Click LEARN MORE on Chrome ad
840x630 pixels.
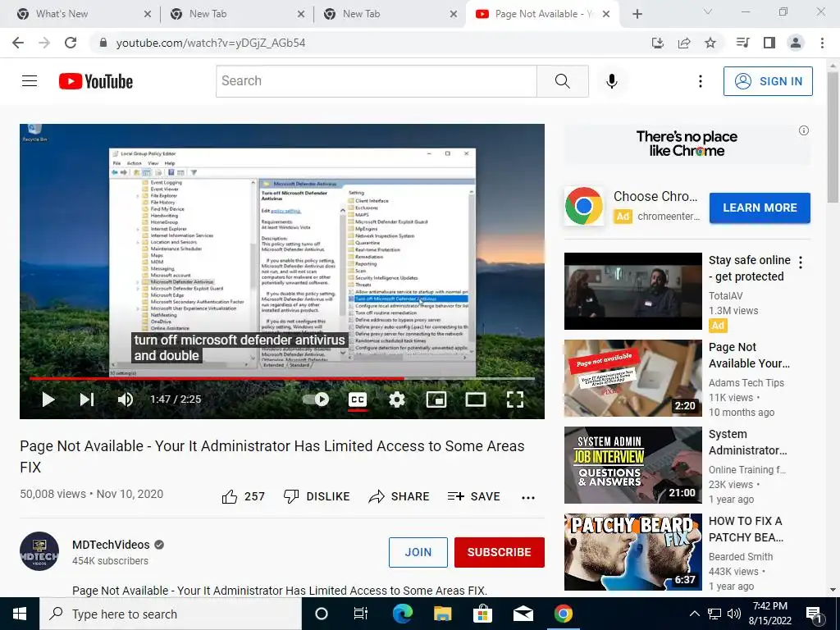(x=760, y=208)
